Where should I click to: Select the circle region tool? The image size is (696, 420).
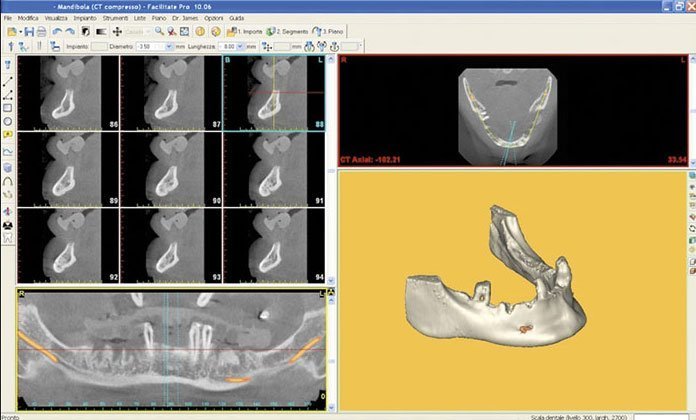click(x=8, y=121)
